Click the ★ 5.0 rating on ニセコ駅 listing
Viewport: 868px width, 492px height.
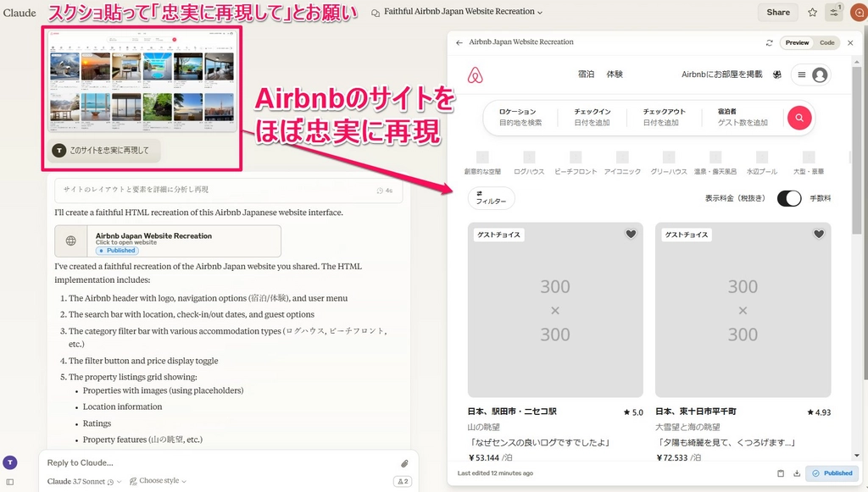coord(633,412)
